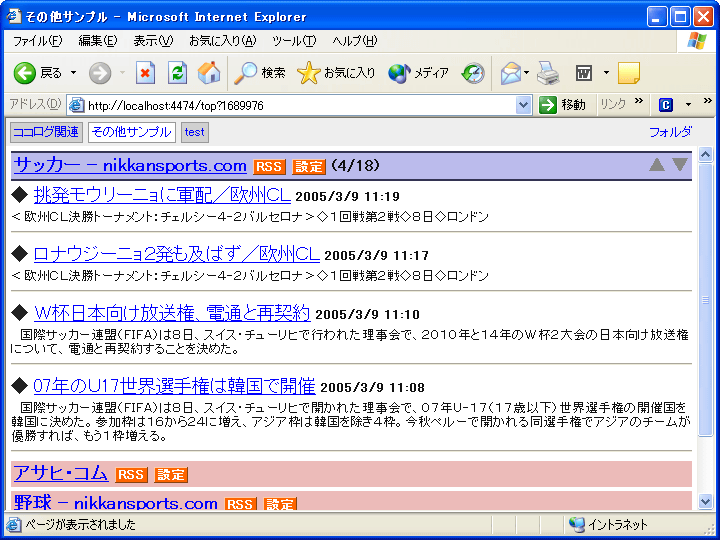The width and height of the screenshot is (720, 540).
Task: Click the Back arrow icon
Action: [24, 73]
